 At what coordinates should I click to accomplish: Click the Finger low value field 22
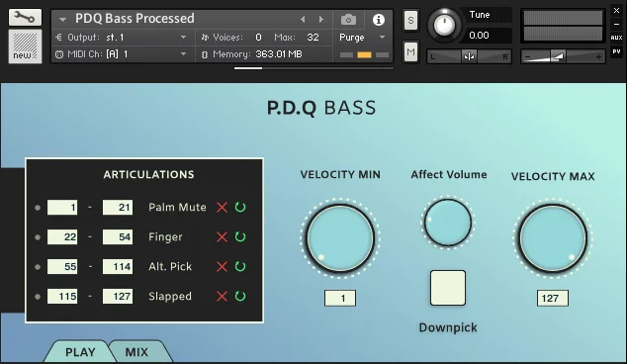(x=62, y=236)
